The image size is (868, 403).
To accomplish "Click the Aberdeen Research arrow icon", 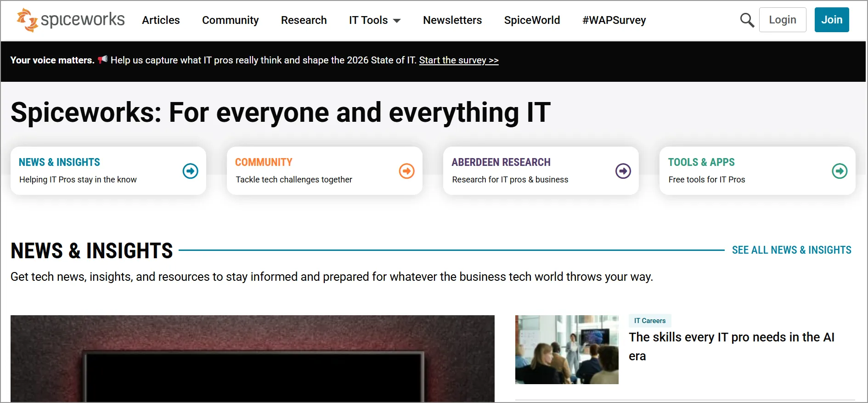I will click(x=623, y=171).
